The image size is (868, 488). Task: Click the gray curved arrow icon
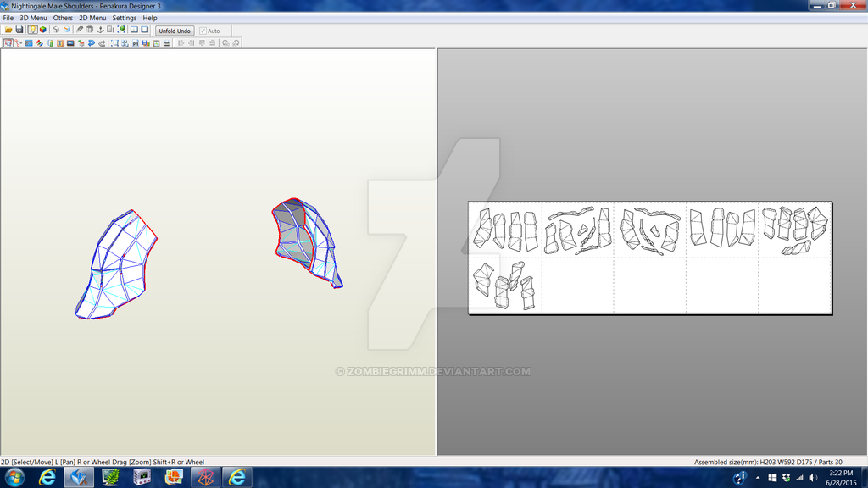[x=102, y=42]
